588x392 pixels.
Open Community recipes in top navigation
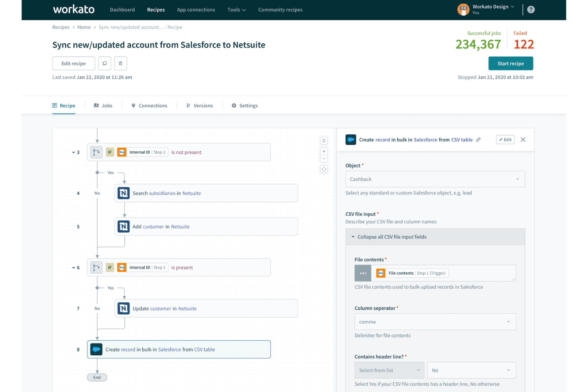280,10
